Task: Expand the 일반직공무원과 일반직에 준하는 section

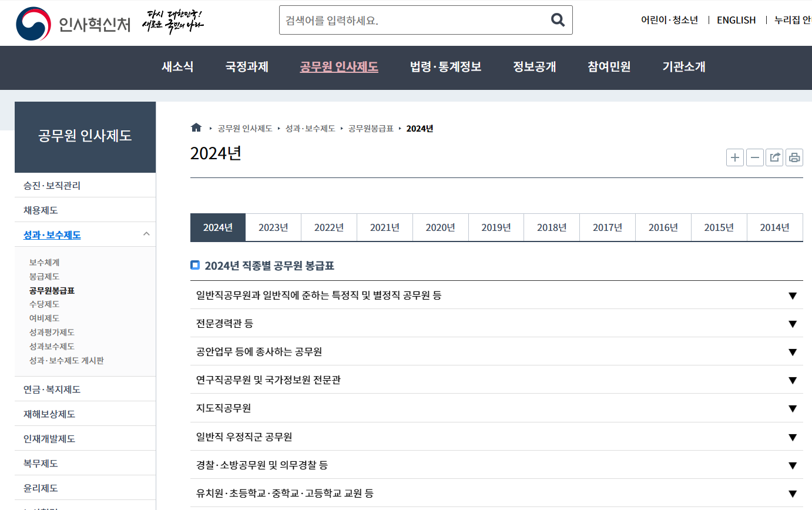Action: coord(793,296)
